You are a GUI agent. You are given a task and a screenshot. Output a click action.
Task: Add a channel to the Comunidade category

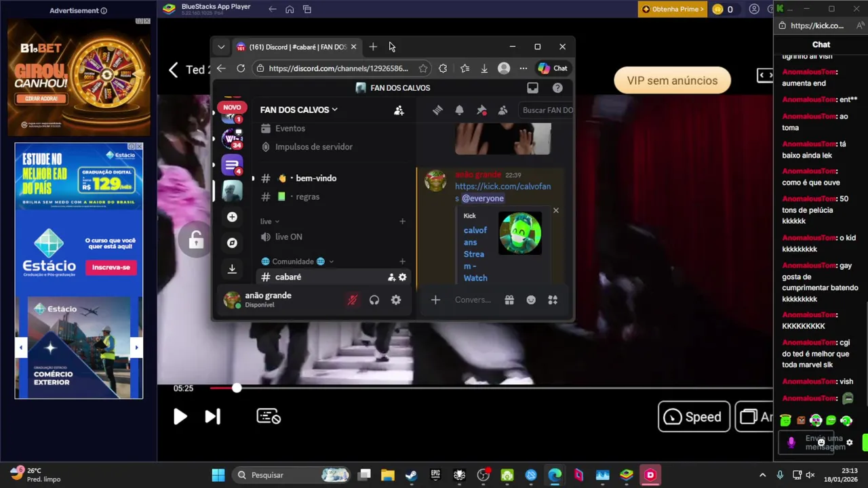pyautogui.click(x=402, y=261)
